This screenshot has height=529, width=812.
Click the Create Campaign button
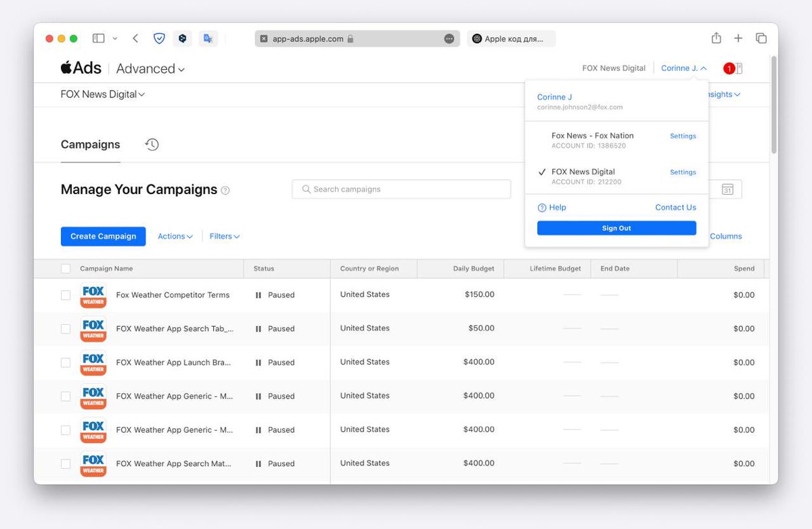(103, 236)
